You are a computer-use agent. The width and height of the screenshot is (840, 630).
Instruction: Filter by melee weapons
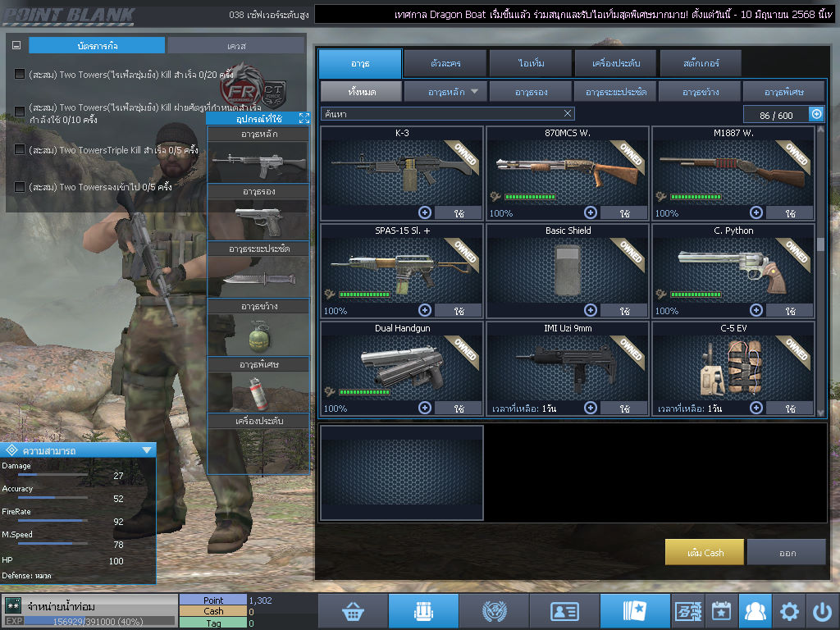tap(616, 92)
